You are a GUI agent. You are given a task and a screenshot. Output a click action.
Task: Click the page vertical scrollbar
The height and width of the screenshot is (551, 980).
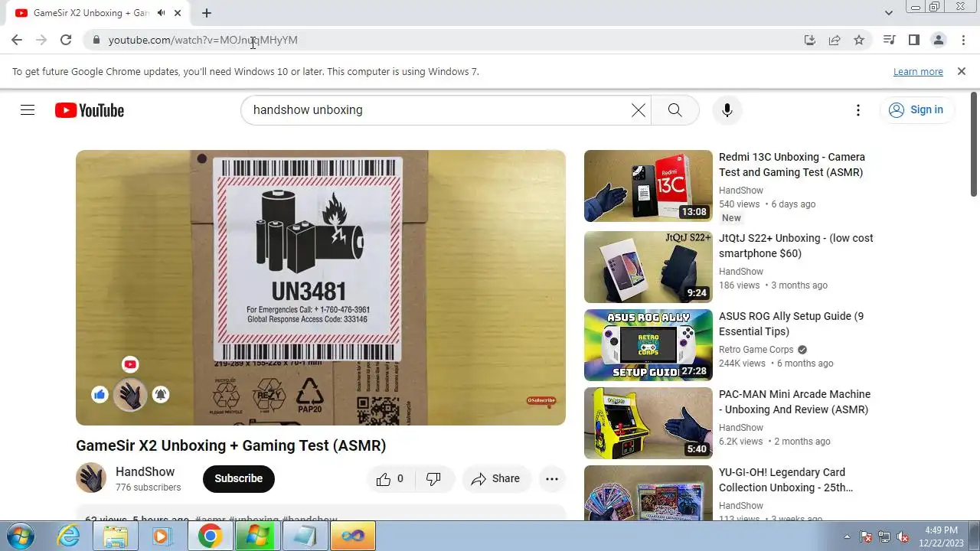click(974, 145)
